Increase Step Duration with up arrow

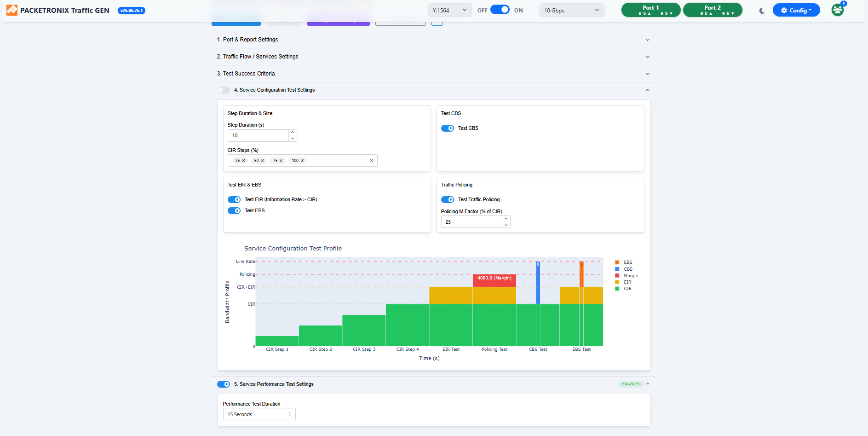(x=293, y=133)
